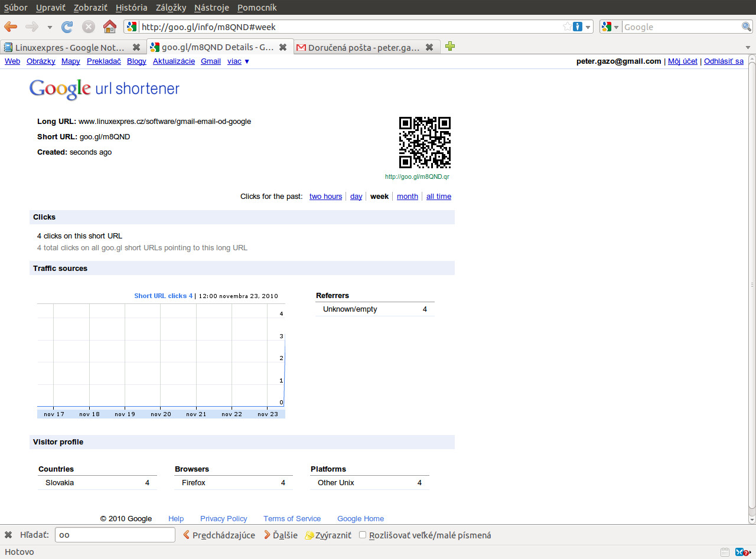Click the Web link in Google bar

pos(12,61)
